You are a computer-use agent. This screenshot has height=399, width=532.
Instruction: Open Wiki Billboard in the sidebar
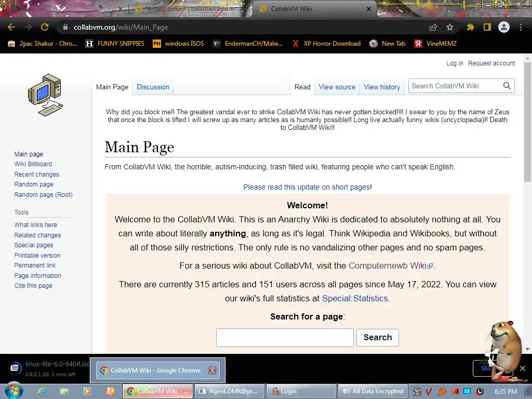point(33,164)
